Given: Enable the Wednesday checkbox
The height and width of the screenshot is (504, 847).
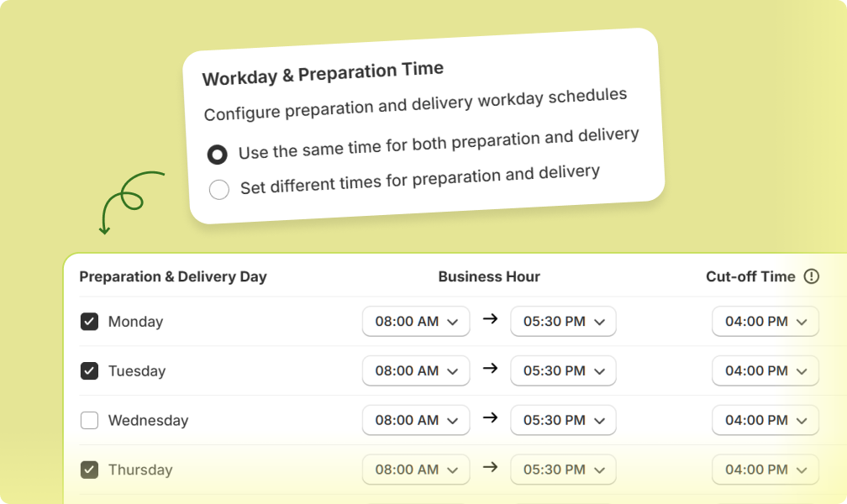Looking at the screenshot, I should point(89,420).
